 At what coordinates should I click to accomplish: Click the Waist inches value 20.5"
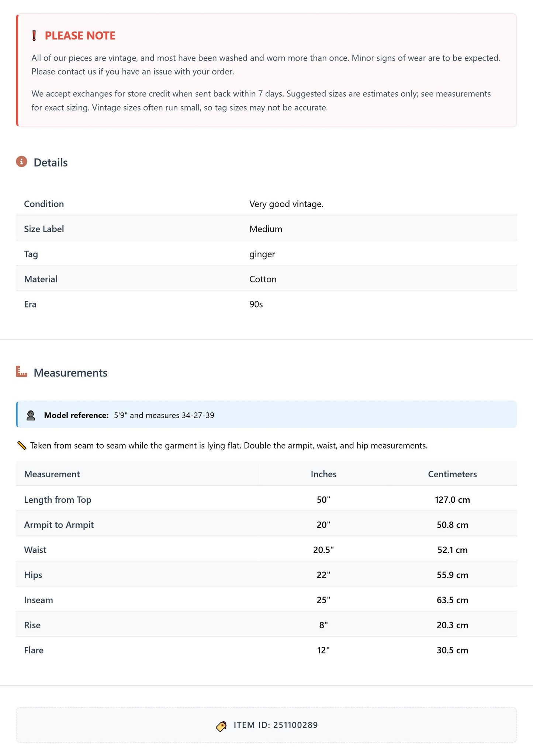pyautogui.click(x=323, y=550)
